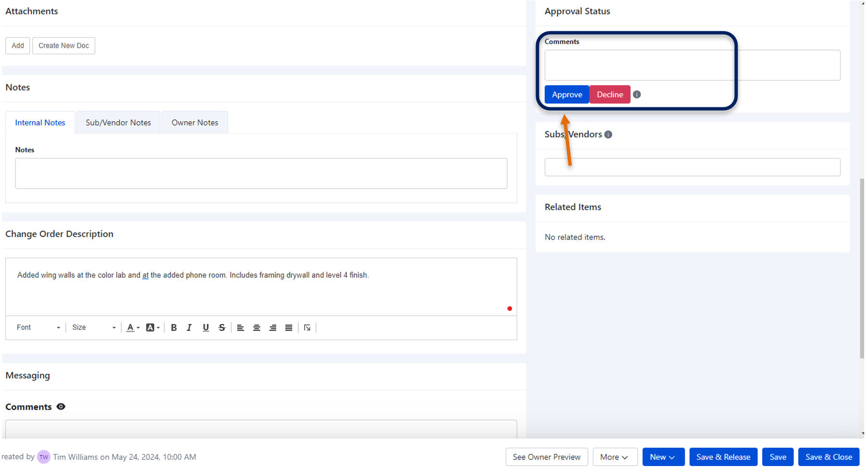This screenshot has width=868, height=468.
Task: Expand the More menu at the bottom
Action: coord(614,456)
